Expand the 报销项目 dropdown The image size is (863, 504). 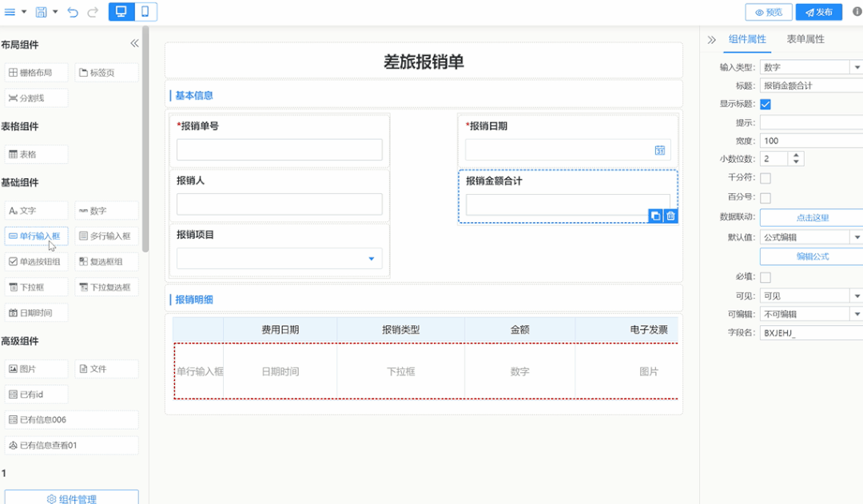click(371, 259)
